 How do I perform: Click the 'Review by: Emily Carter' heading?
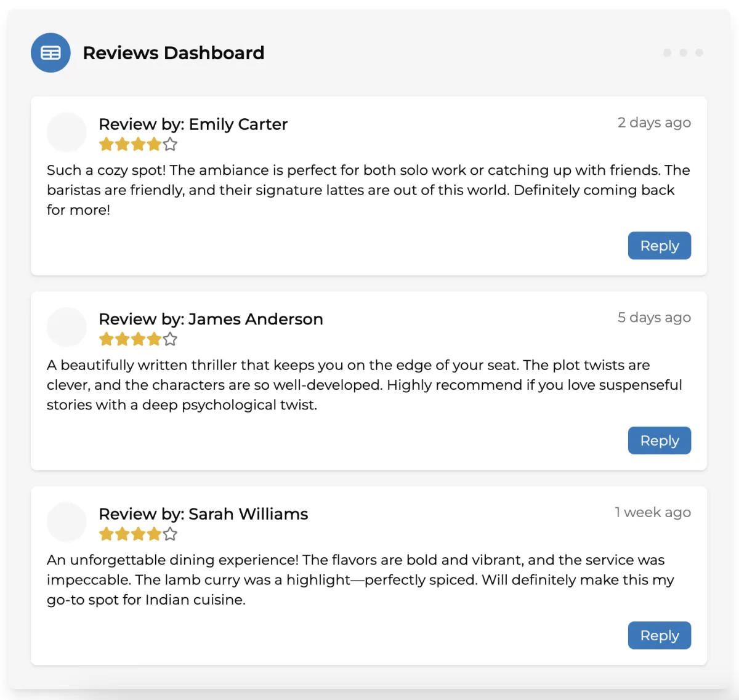(x=193, y=124)
